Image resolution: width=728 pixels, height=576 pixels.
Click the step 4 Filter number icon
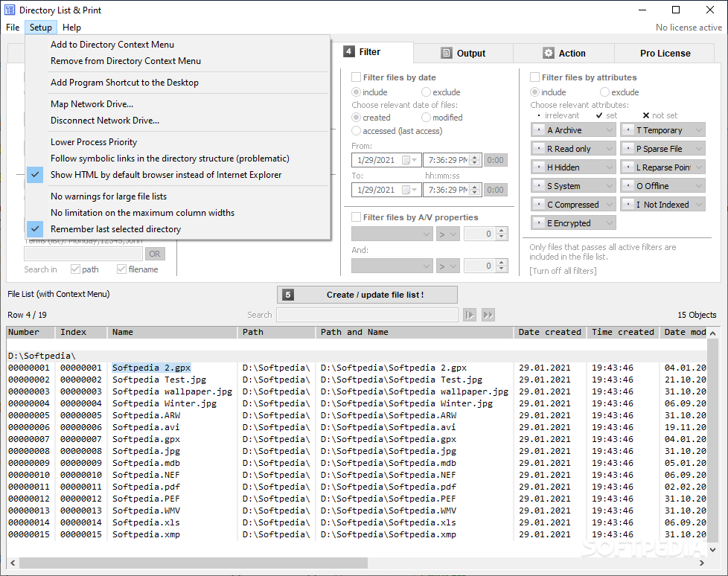(x=349, y=51)
